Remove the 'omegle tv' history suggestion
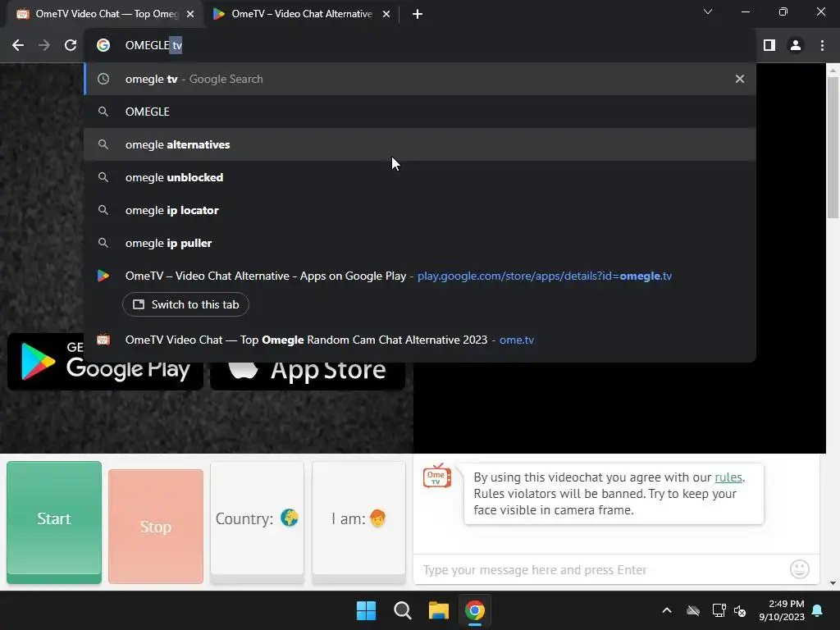The height and width of the screenshot is (630, 840). (x=740, y=79)
